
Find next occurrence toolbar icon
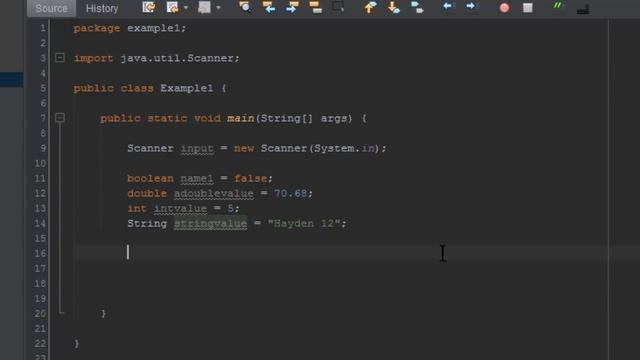292,7
